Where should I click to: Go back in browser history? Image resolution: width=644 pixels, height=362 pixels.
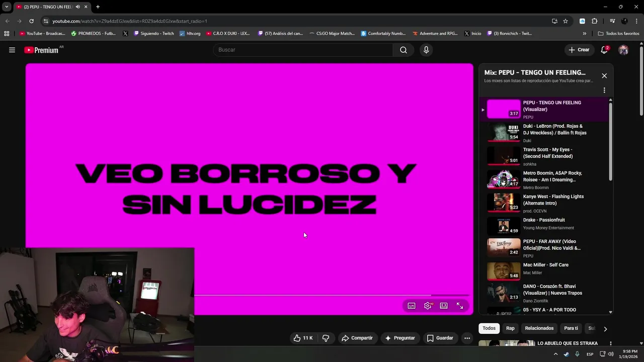pyautogui.click(x=7, y=21)
